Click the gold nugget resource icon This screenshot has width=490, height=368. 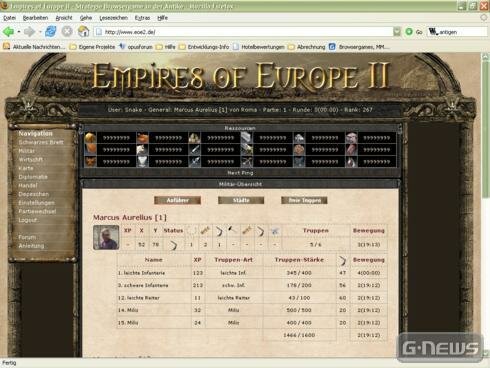tap(90, 138)
